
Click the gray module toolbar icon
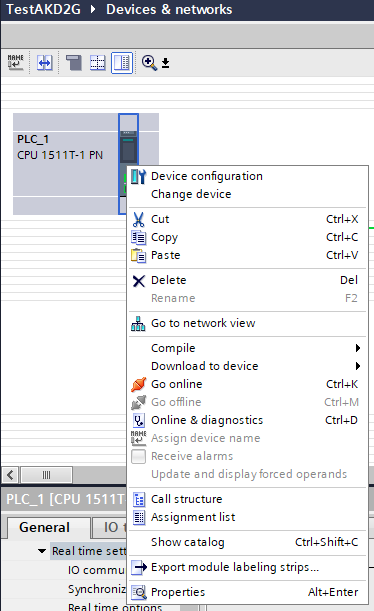coord(74,62)
